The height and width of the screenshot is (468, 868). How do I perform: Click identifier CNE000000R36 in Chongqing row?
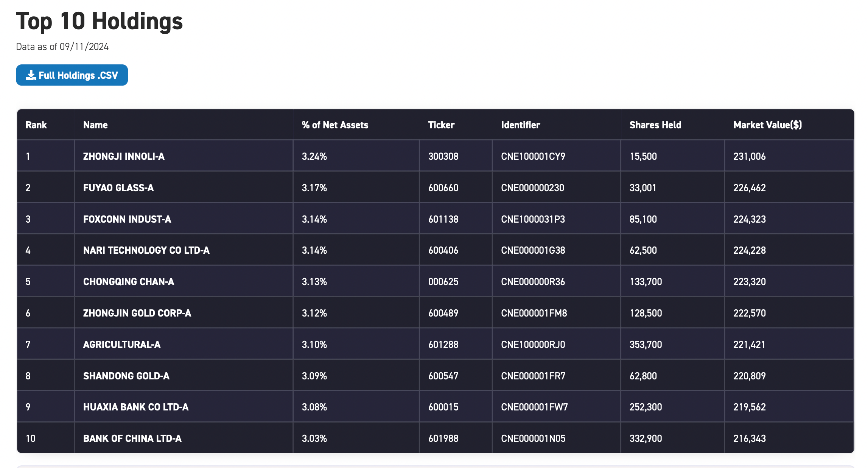click(533, 282)
